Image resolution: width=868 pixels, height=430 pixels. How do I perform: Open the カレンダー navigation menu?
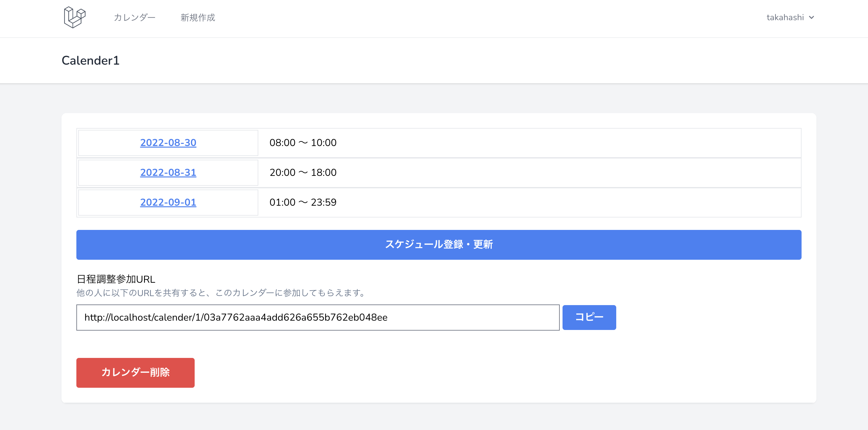(135, 17)
